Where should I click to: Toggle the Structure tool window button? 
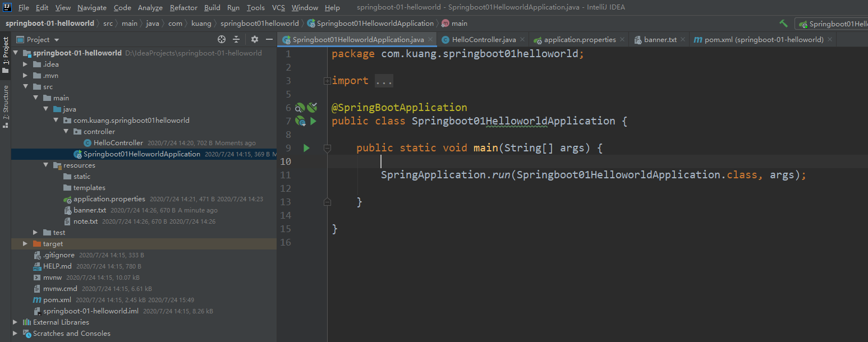(6, 107)
